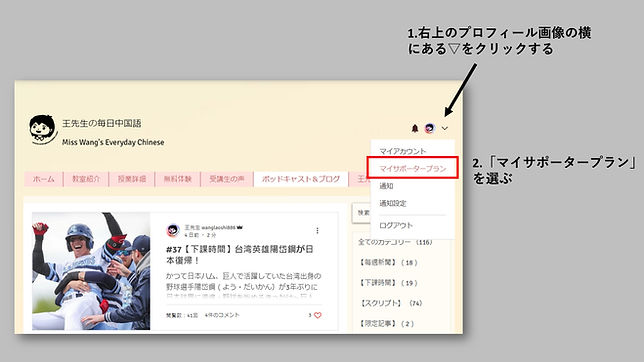The height and width of the screenshot is (362, 644).
Task: Select 通知 in the account menu
Action: point(386,186)
